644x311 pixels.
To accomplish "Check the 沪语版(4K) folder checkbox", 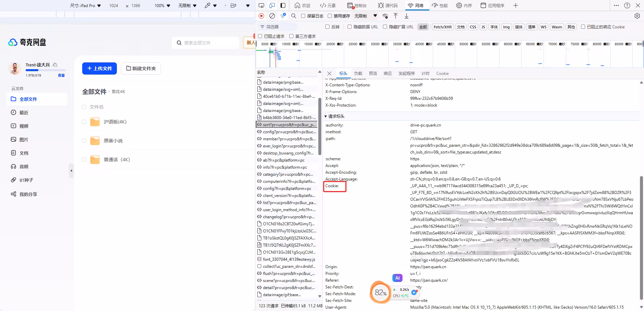I will (x=84, y=122).
